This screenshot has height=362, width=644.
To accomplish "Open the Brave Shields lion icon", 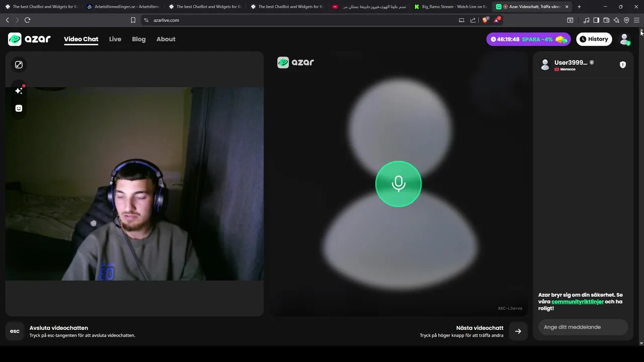I will coord(486,20).
